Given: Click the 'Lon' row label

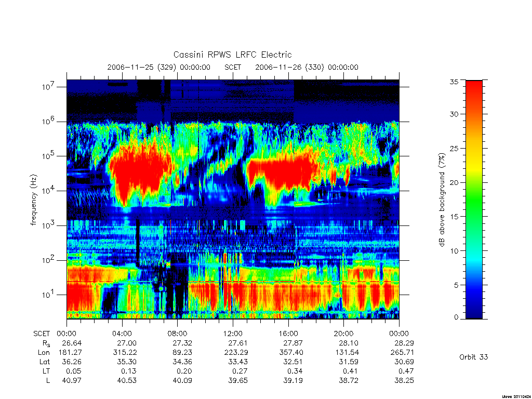Looking at the screenshot, I should [44, 352].
